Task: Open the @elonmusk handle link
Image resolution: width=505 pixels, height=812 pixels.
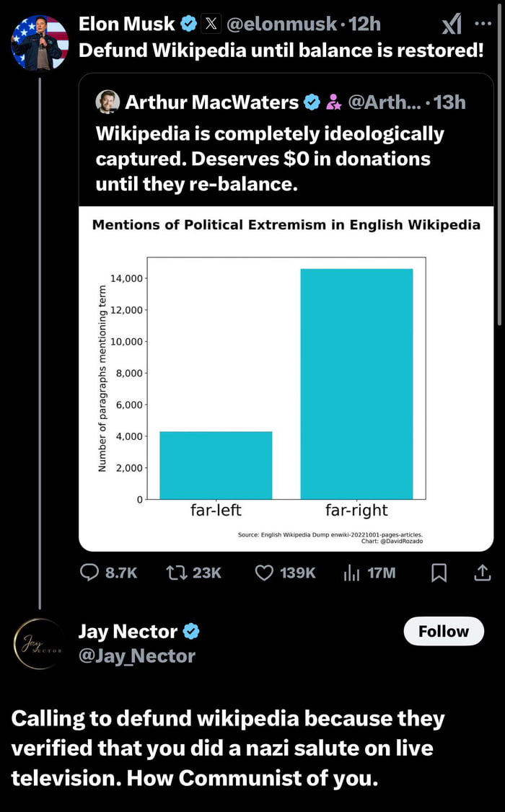Action: 281,24
